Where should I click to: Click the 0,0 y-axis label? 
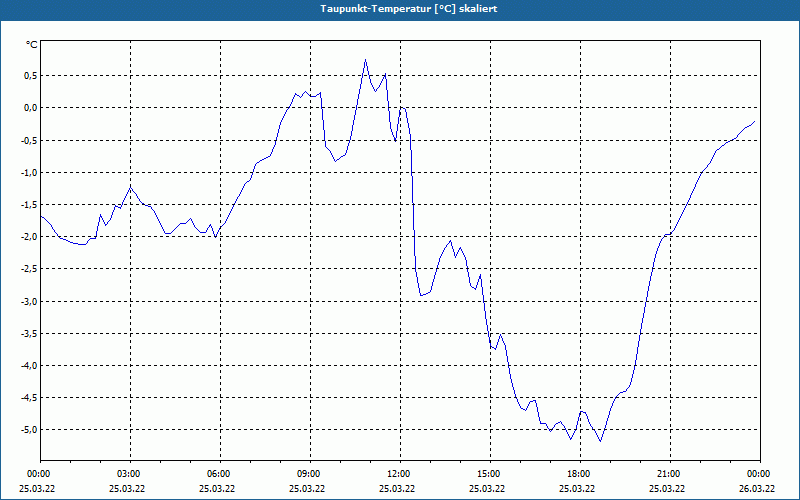coord(31,108)
